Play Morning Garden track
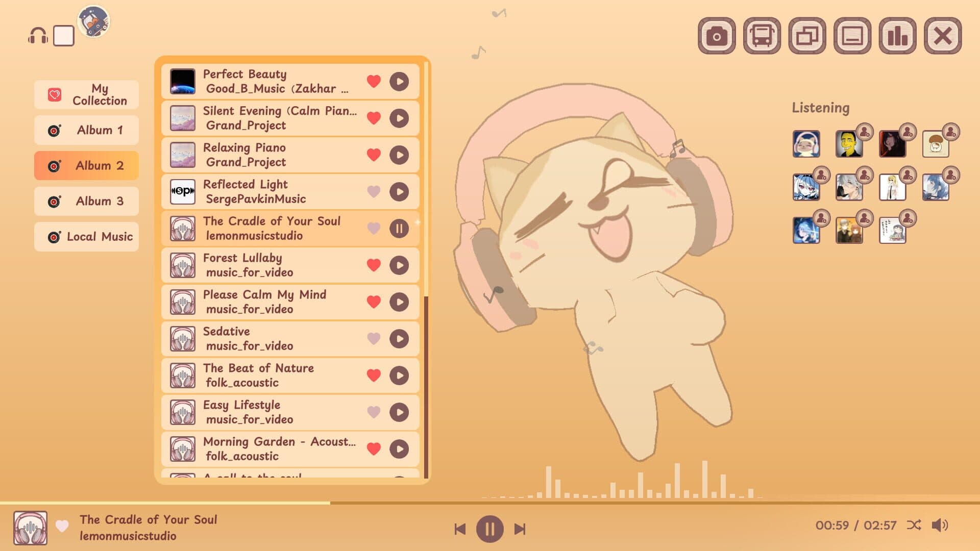Image resolution: width=980 pixels, height=551 pixels. tap(399, 449)
